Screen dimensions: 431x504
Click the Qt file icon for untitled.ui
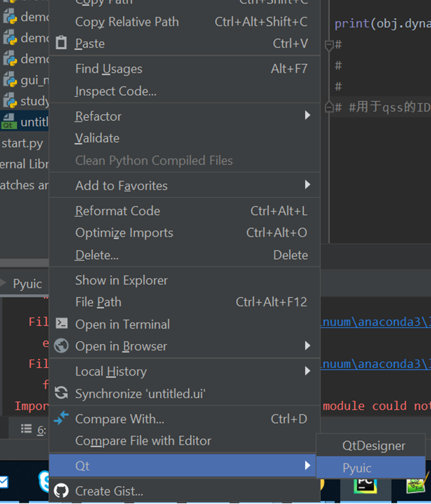[9, 121]
